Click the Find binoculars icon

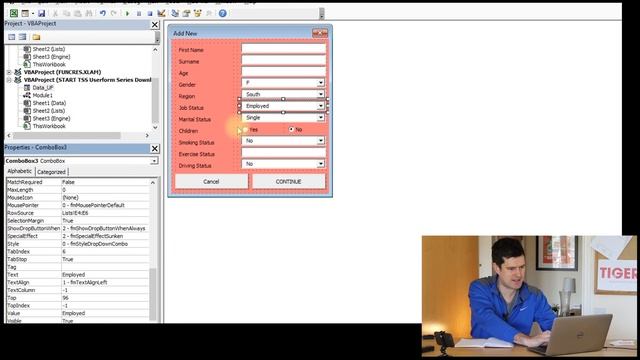tap(89, 13)
